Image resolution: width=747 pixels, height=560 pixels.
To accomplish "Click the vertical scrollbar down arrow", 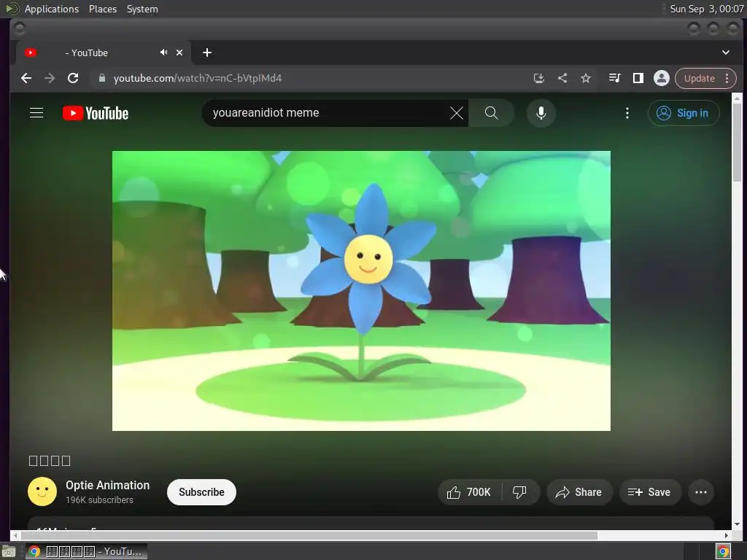I will (x=737, y=524).
